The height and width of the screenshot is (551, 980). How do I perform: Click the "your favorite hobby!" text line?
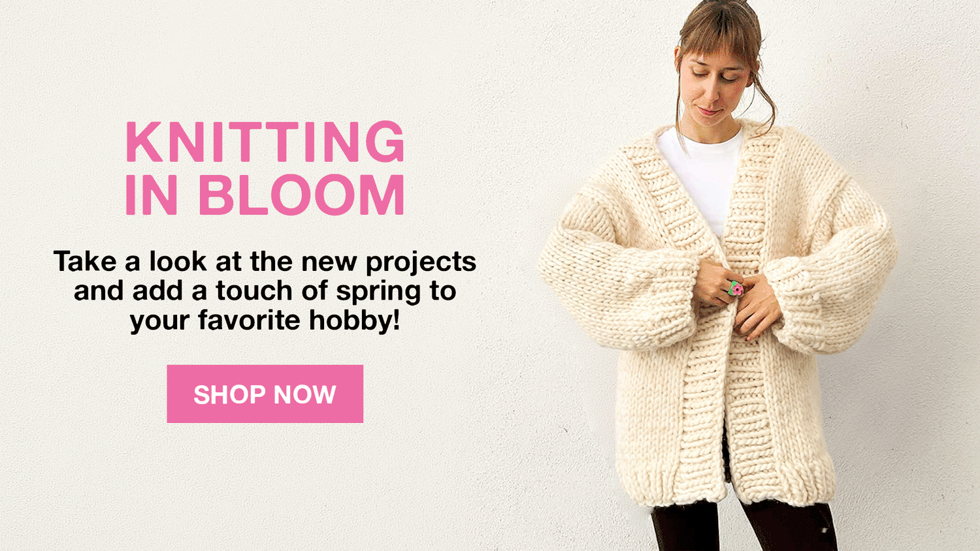click(265, 321)
